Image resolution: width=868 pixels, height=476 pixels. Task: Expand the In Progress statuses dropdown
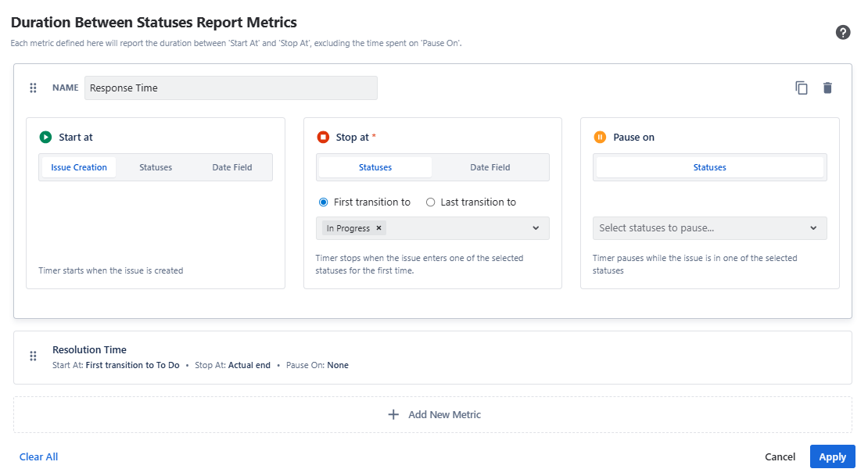536,227
